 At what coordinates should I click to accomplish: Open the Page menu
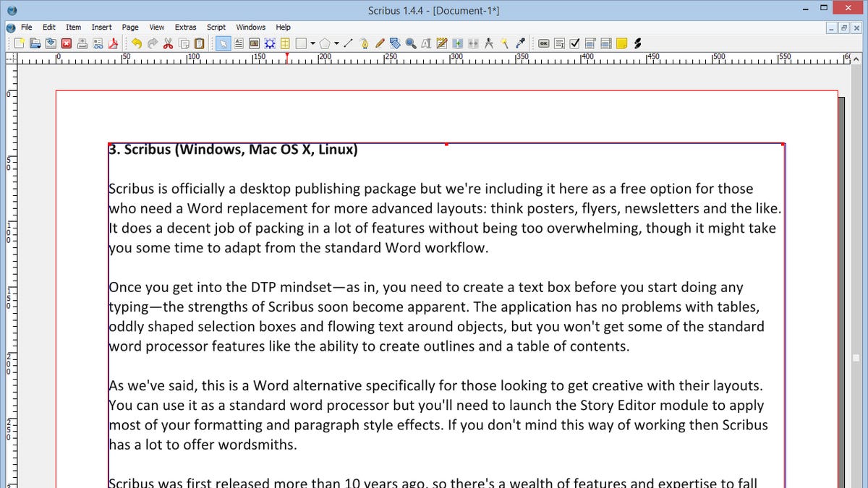click(x=130, y=27)
